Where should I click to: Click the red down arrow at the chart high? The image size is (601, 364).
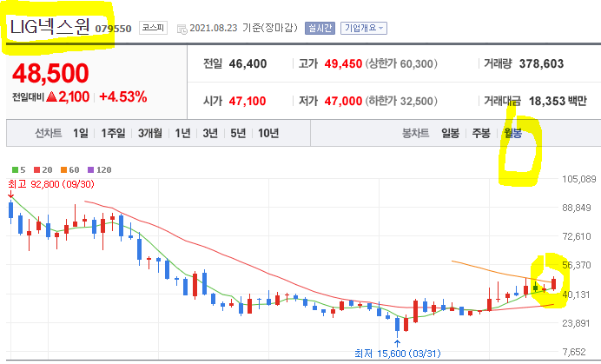coord(10,195)
